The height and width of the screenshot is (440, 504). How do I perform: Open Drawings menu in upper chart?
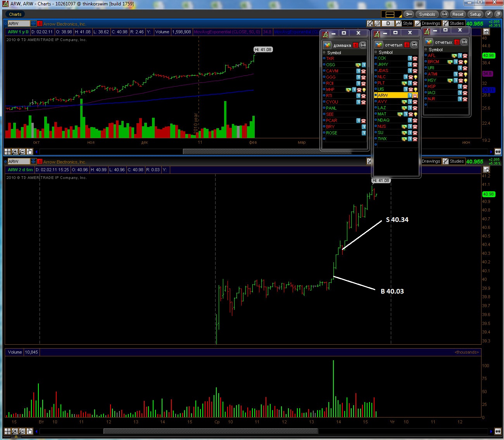(x=428, y=24)
